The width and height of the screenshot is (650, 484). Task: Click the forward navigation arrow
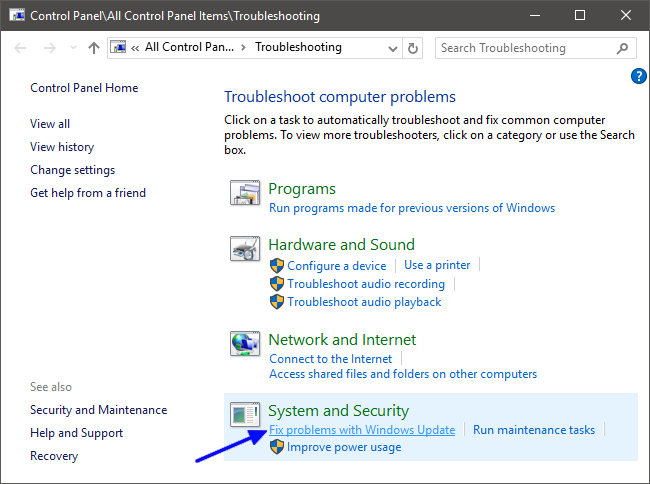[x=50, y=48]
